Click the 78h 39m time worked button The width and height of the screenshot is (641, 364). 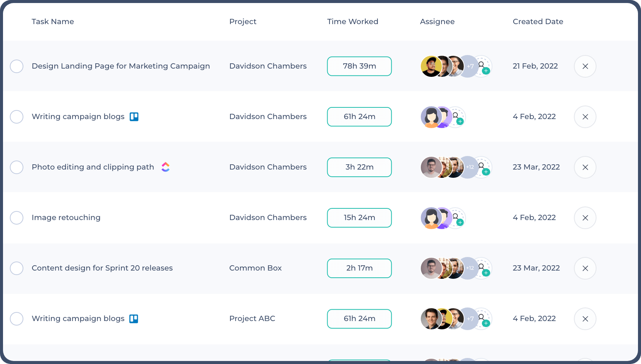[359, 66]
